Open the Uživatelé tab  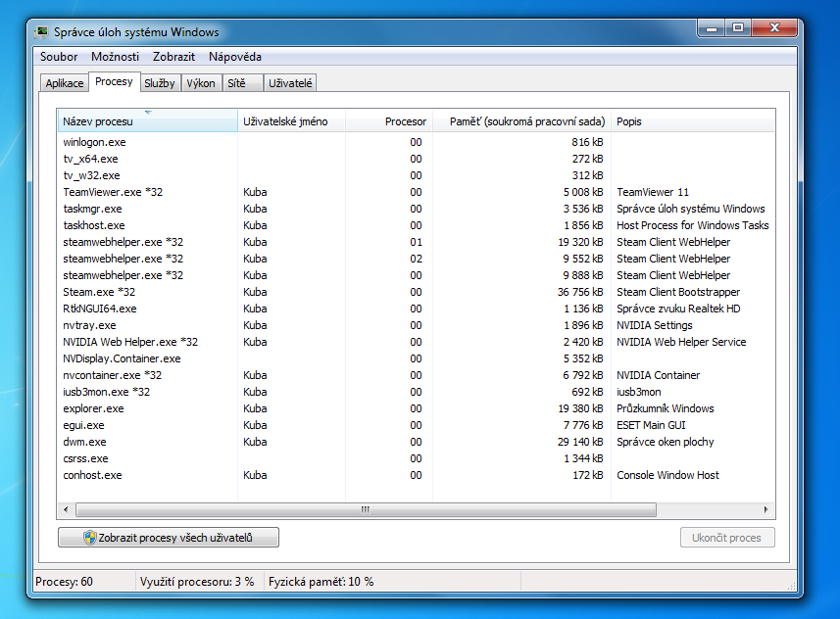click(290, 83)
